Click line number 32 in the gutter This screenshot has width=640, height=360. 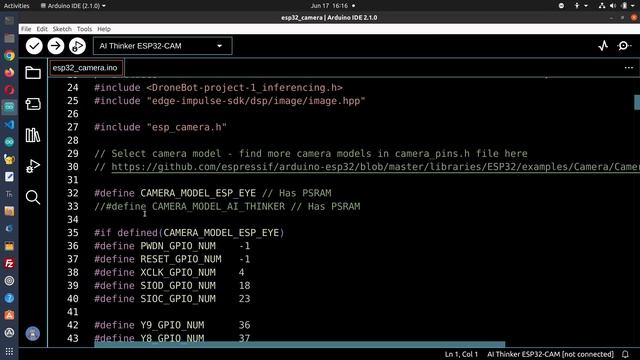(73, 193)
